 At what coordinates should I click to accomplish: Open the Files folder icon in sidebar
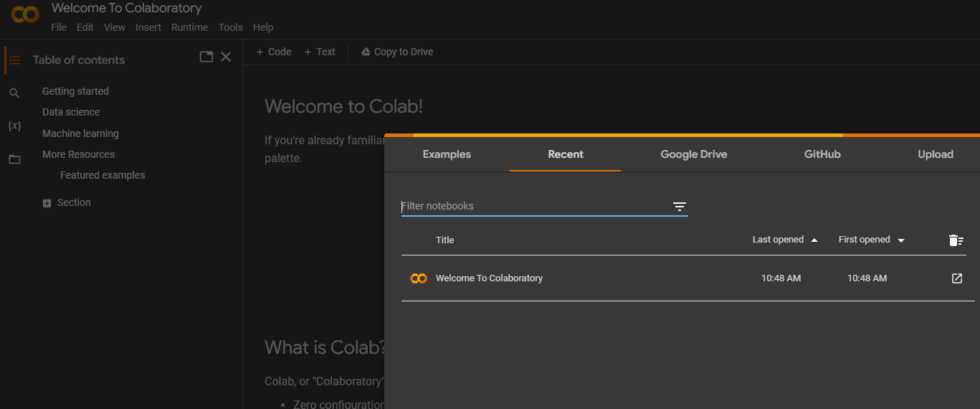point(14,159)
